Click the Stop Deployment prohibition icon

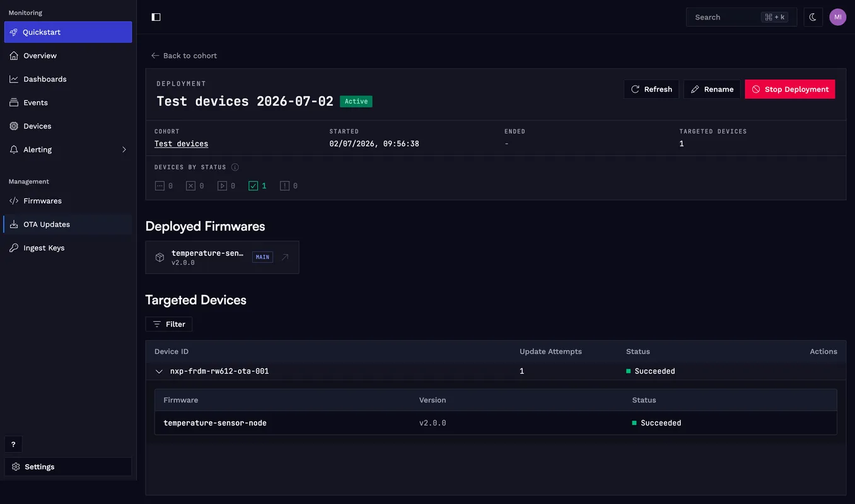tap(756, 89)
